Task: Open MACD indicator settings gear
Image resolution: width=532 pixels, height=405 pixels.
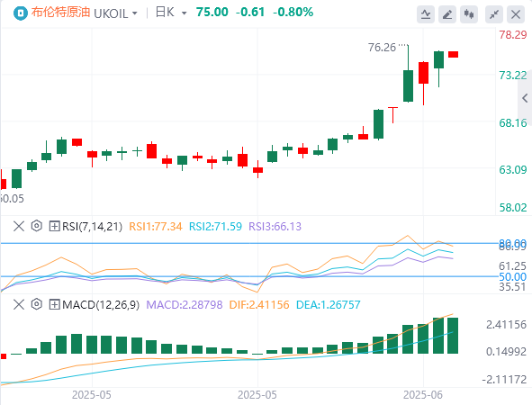Action: (37, 304)
